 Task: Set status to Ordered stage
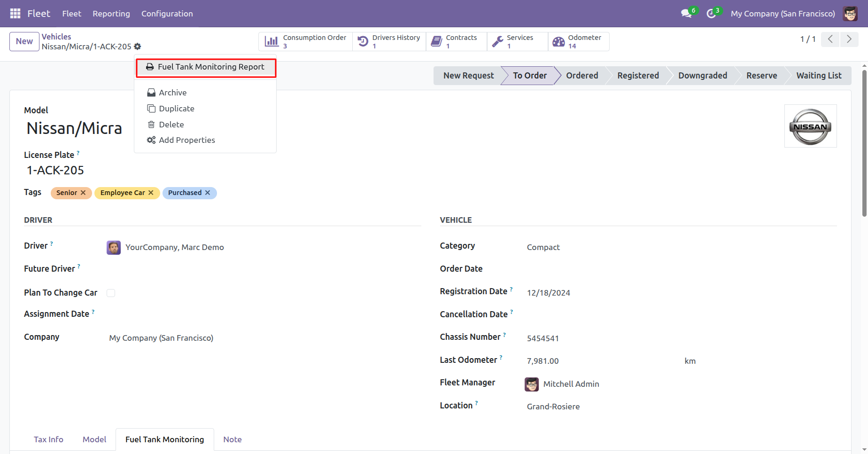point(582,76)
